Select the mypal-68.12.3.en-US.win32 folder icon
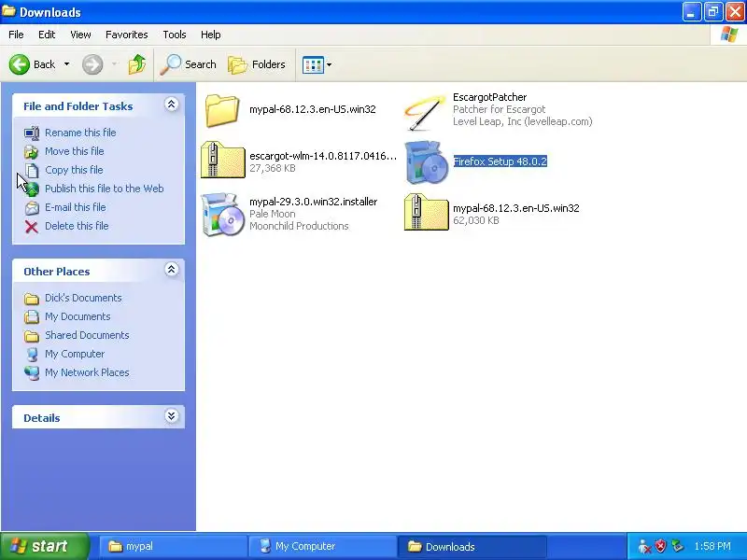Image resolution: width=747 pixels, height=560 pixels. [222, 110]
